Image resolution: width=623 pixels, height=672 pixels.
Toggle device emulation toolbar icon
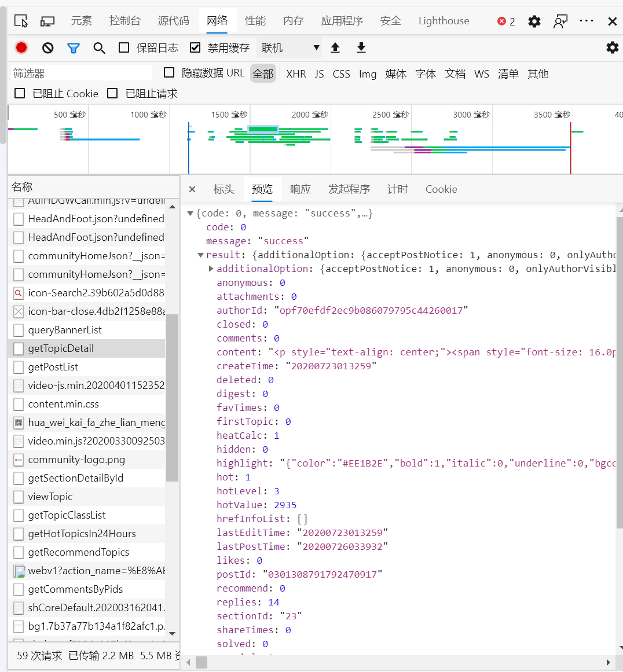tap(47, 21)
